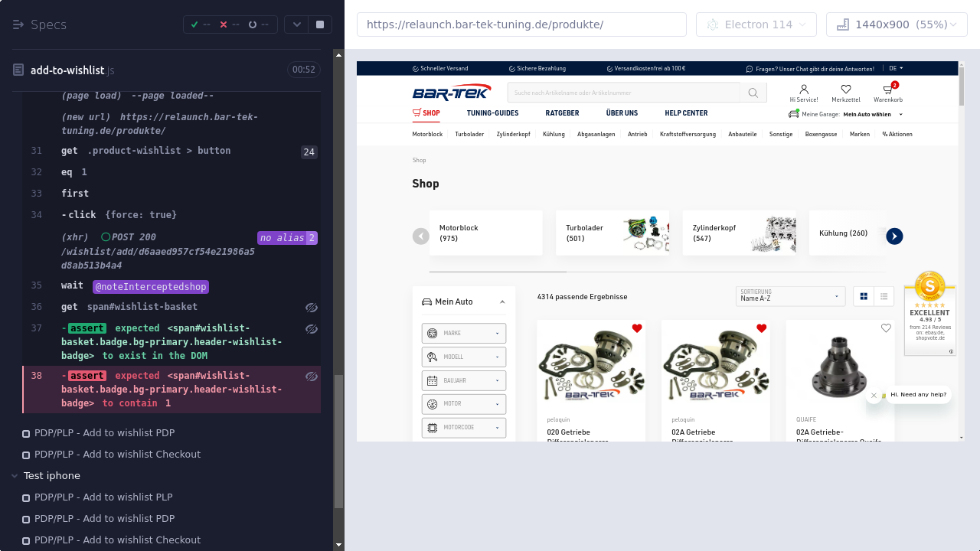980x551 pixels.
Task: Click the search magnifier icon
Action: pos(753,93)
